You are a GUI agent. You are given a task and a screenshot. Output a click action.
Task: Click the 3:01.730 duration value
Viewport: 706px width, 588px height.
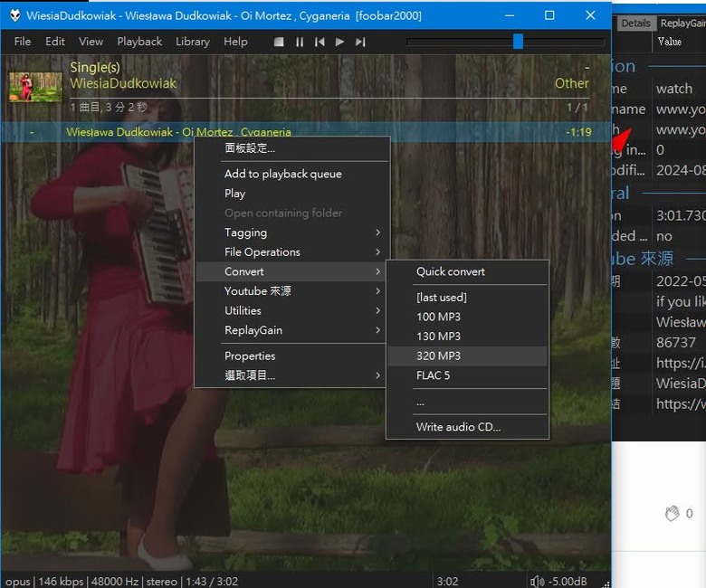click(x=681, y=215)
